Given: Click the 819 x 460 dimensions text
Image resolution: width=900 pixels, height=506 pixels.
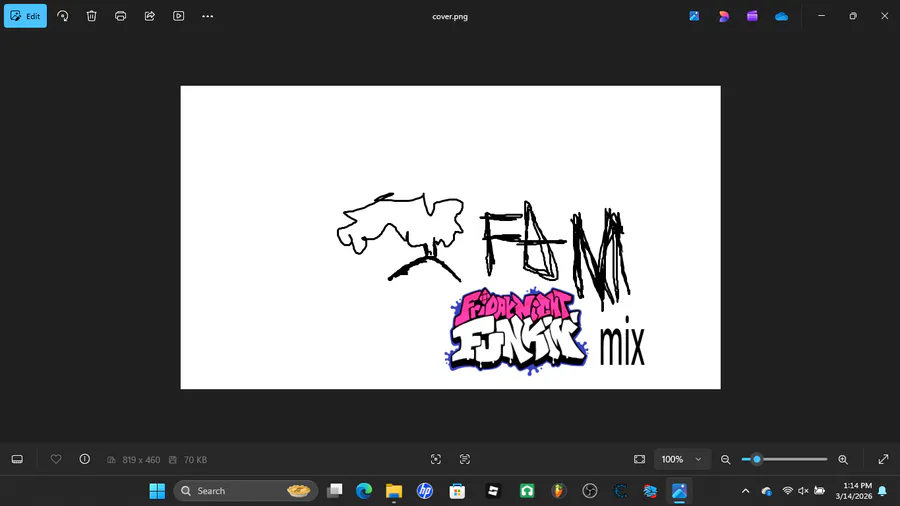Looking at the screenshot, I should [141, 460].
